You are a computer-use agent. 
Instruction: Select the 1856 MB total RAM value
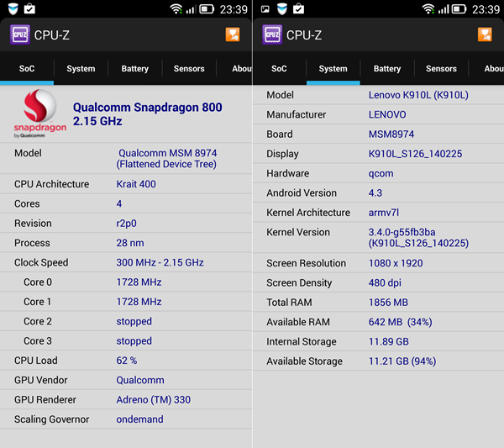pyautogui.click(x=388, y=303)
